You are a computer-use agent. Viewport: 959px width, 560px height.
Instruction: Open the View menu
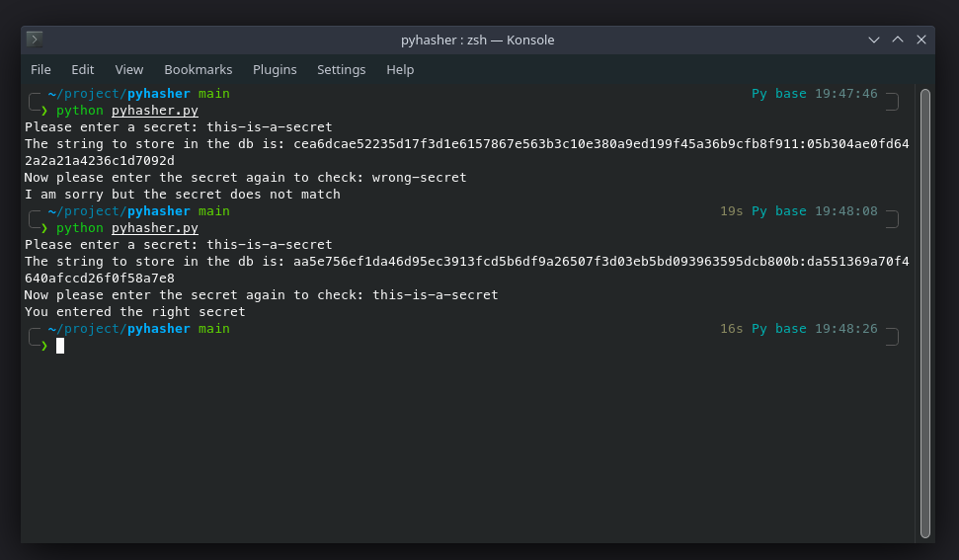pyautogui.click(x=129, y=70)
